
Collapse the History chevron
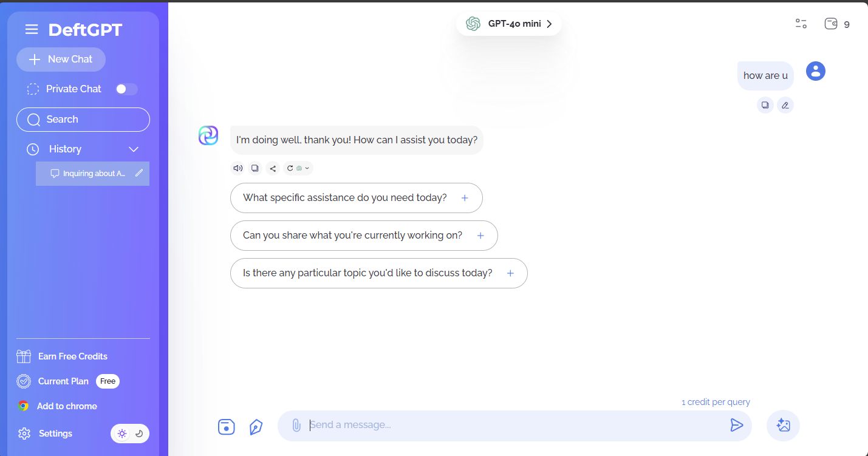[134, 149]
